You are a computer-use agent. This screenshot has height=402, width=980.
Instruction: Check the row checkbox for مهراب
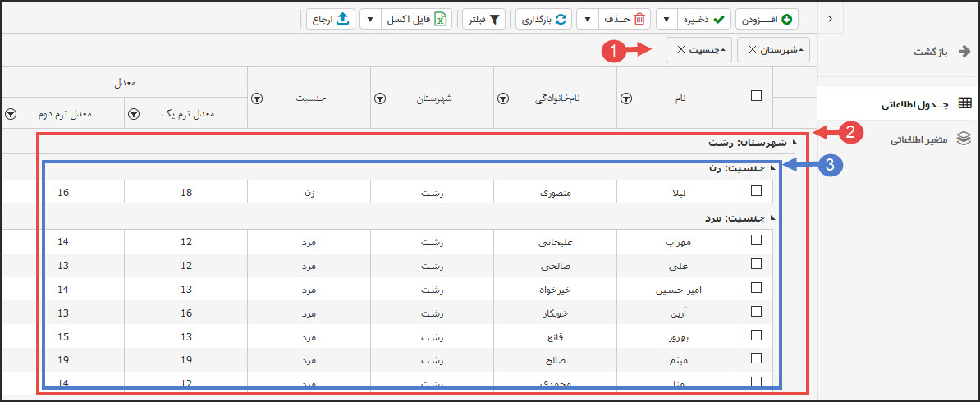click(x=756, y=240)
